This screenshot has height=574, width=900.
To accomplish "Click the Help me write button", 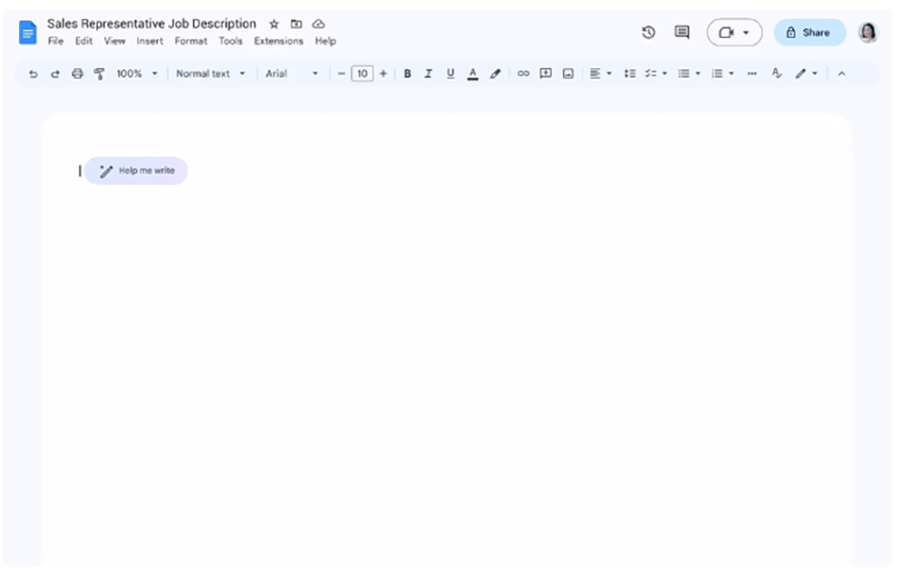I will point(137,171).
